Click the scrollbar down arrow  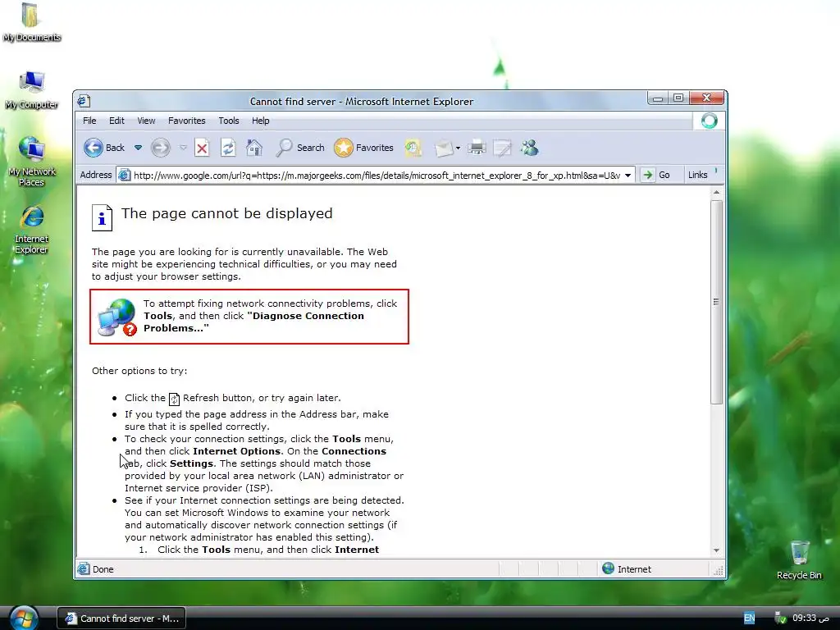[x=716, y=550]
